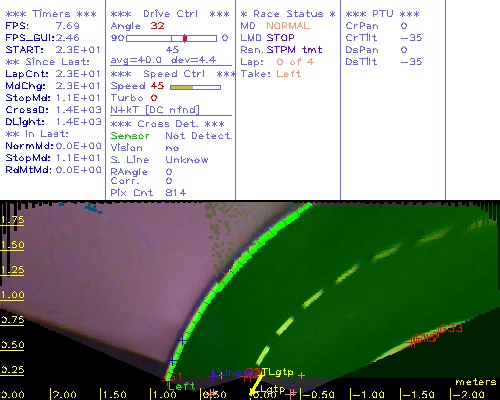Select the upper blue cross on the green lane edge
Screen dimensions: 500x400
[182, 340]
